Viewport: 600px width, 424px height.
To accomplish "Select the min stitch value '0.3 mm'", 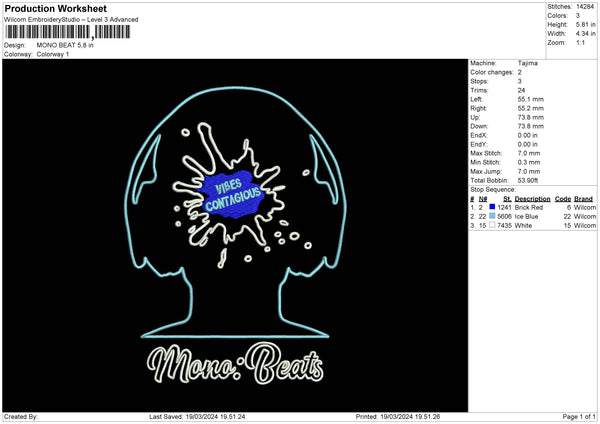I will point(529,162).
